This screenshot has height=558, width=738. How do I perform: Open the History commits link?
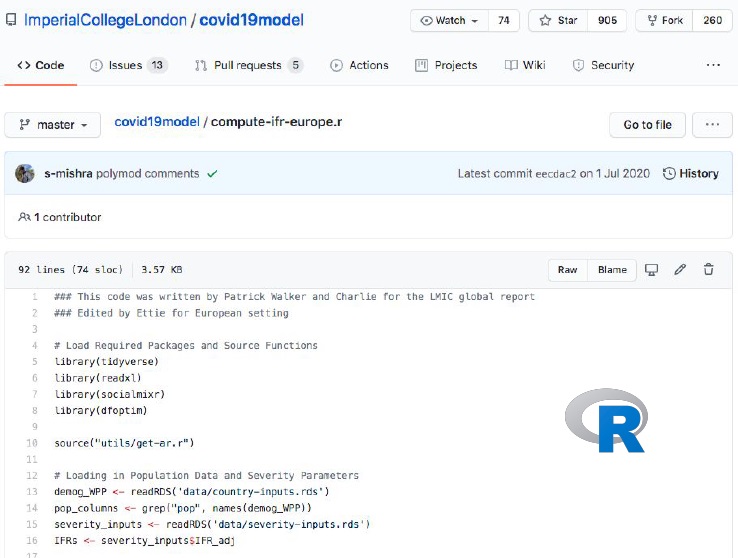690,174
